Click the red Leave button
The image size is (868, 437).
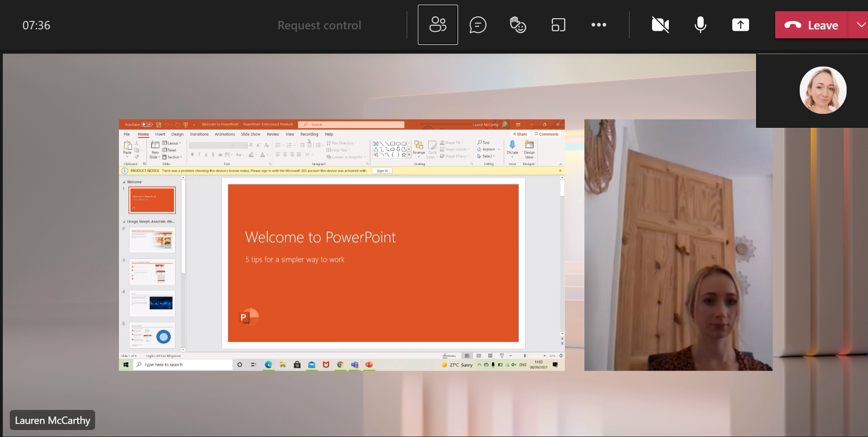coord(812,25)
